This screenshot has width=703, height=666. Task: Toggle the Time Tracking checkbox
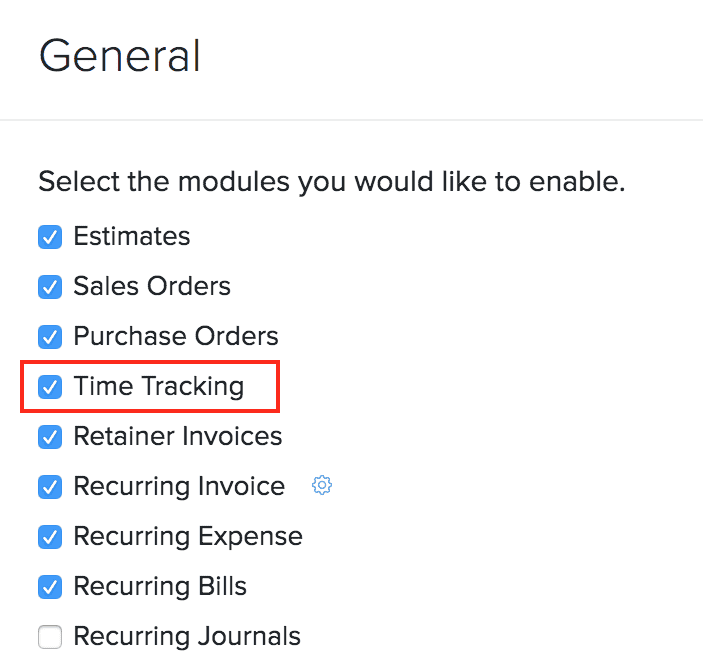(50, 387)
